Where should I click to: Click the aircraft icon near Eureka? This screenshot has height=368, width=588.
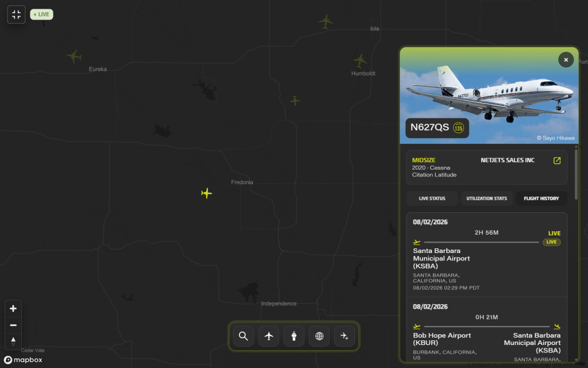pos(75,56)
